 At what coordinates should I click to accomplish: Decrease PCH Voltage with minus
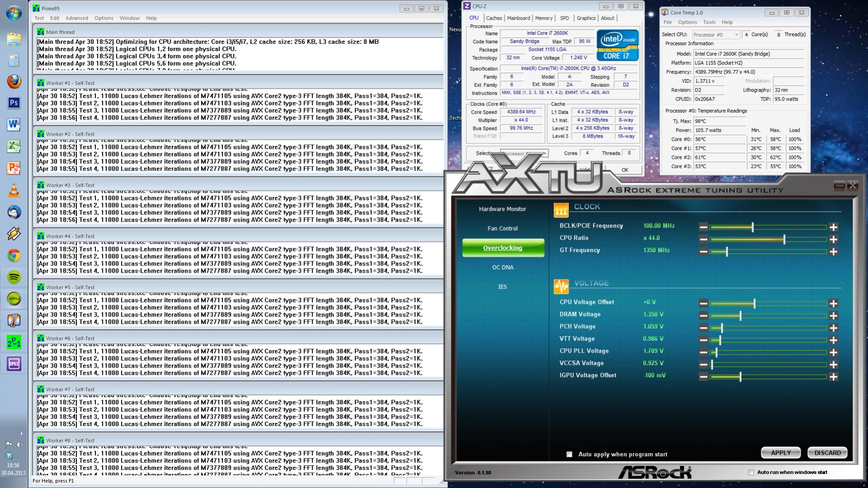703,327
